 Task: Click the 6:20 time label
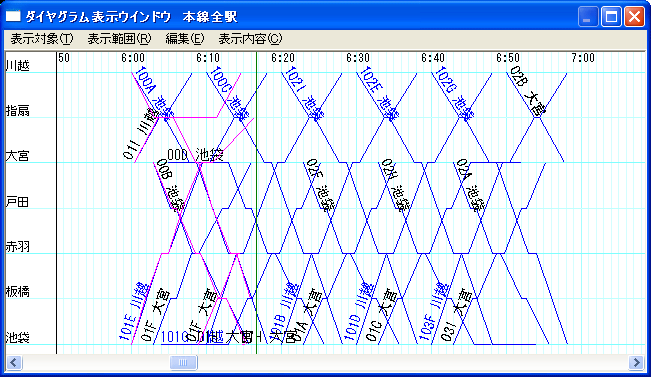pyautogui.click(x=283, y=58)
